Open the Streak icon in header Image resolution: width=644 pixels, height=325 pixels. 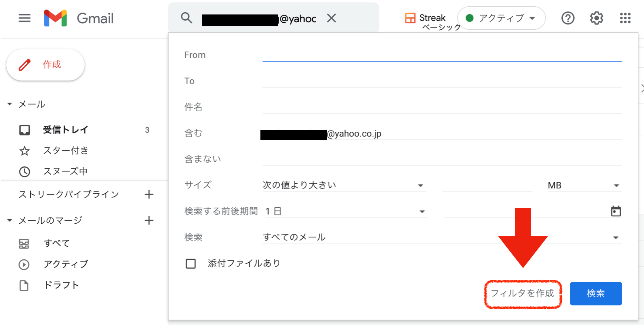(410, 18)
